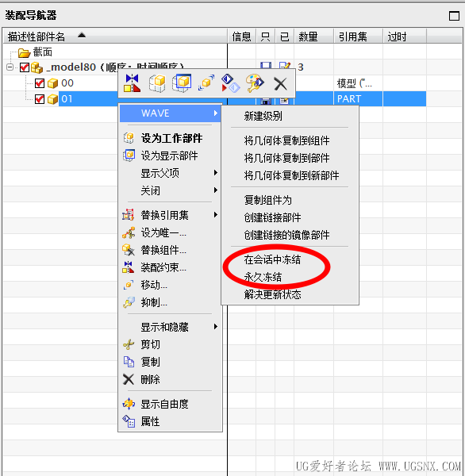Click the scissors icon beside 剪切
465x476 pixels.
tap(129, 344)
